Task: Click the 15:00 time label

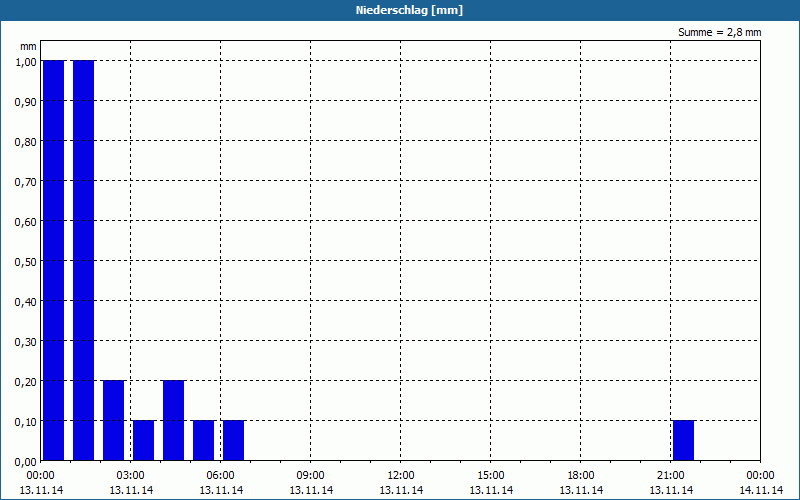Action: (x=491, y=476)
